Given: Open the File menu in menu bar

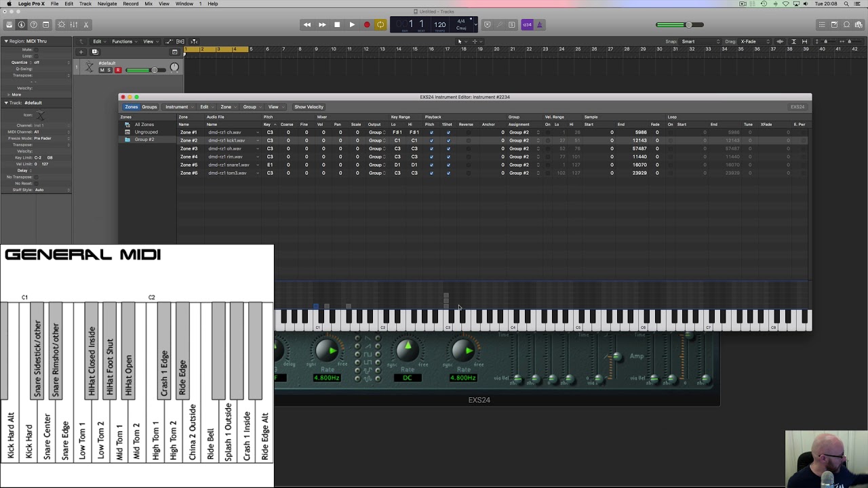Looking at the screenshot, I should 54,4.
